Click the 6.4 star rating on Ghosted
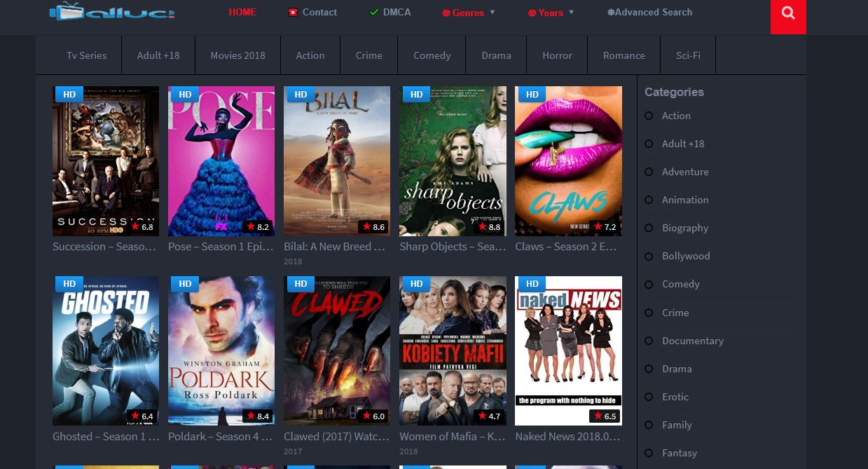The width and height of the screenshot is (868, 469). [x=142, y=416]
